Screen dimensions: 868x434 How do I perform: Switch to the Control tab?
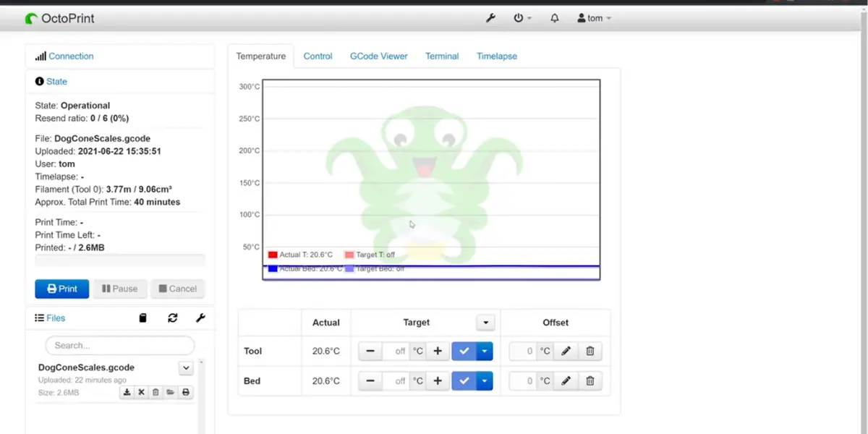(318, 56)
